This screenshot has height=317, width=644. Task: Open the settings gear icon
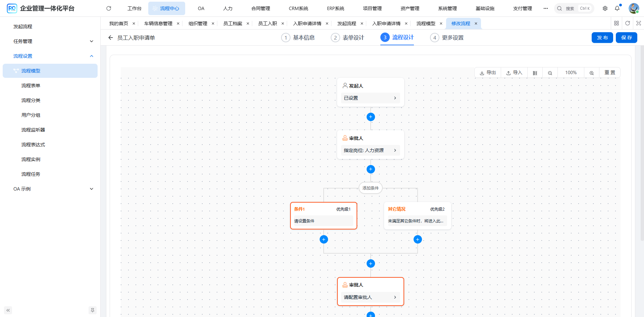605,8
